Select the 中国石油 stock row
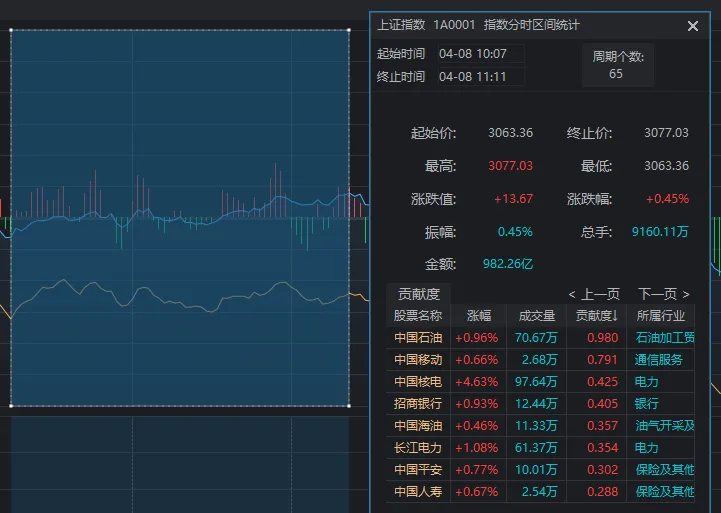Image resolution: width=721 pixels, height=513 pixels. point(417,338)
